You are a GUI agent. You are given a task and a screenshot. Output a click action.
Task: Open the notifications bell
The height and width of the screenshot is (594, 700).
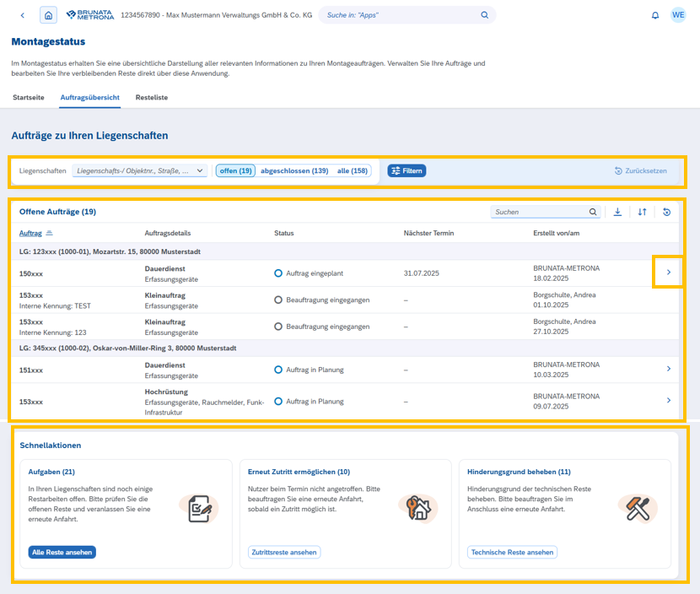tap(655, 15)
